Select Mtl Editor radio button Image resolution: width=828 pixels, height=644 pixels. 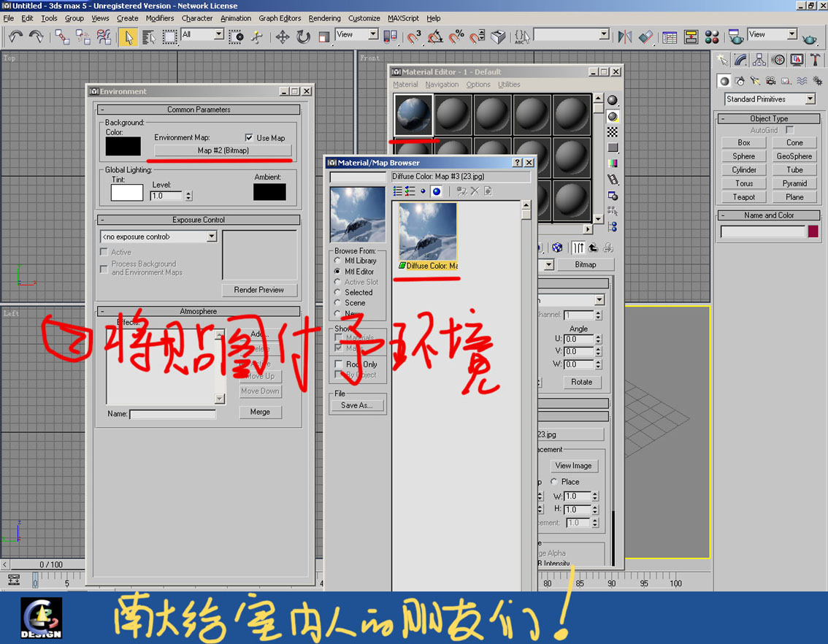coord(337,272)
